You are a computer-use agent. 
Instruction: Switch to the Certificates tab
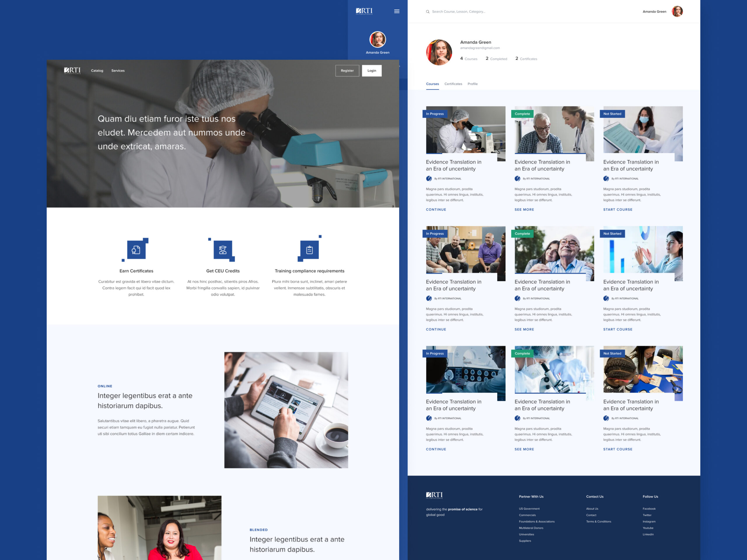[x=453, y=84]
